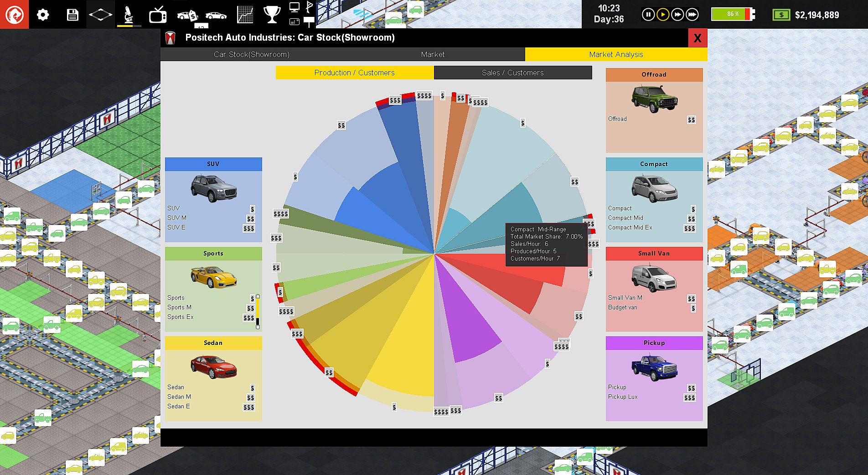The image size is (868, 475).
Task: Click the Compact category header
Action: pos(654,164)
